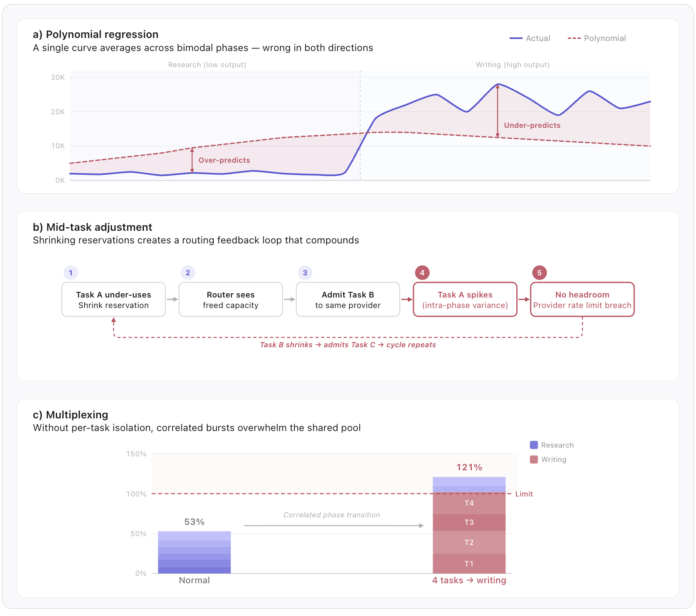This screenshot has width=696, height=616.
Task: Click the red step 5 badge
Action: pos(539,273)
